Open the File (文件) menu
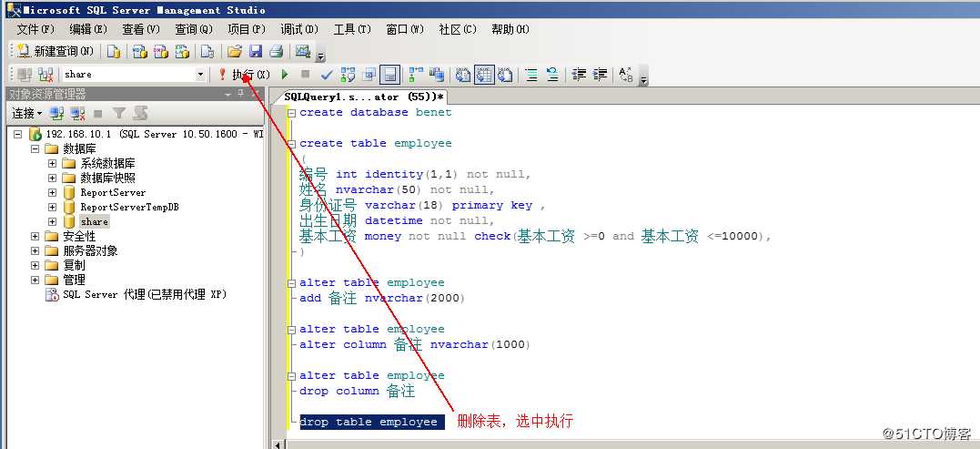 [x=35, y=29]
